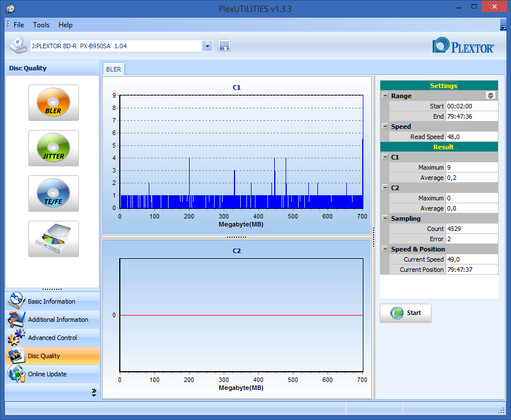Click the @ icon in Range row

pyautogui.click(x=491, y=95)
